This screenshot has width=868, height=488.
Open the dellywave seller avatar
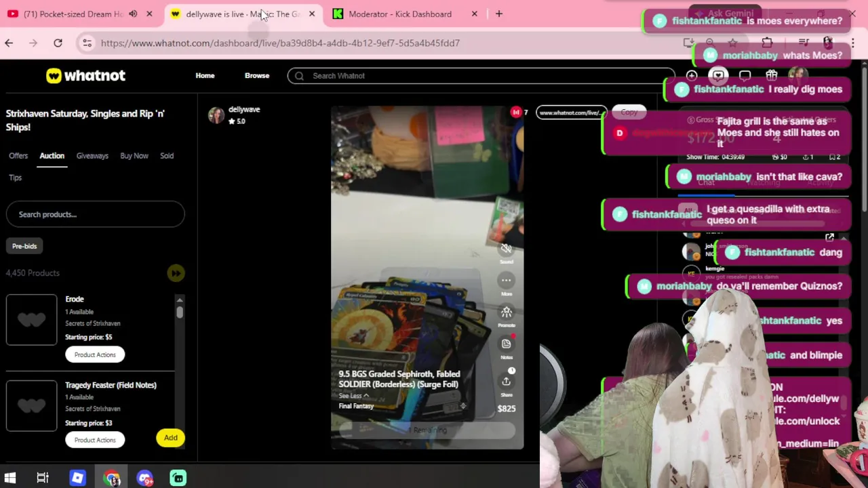(x=216, y=115)
